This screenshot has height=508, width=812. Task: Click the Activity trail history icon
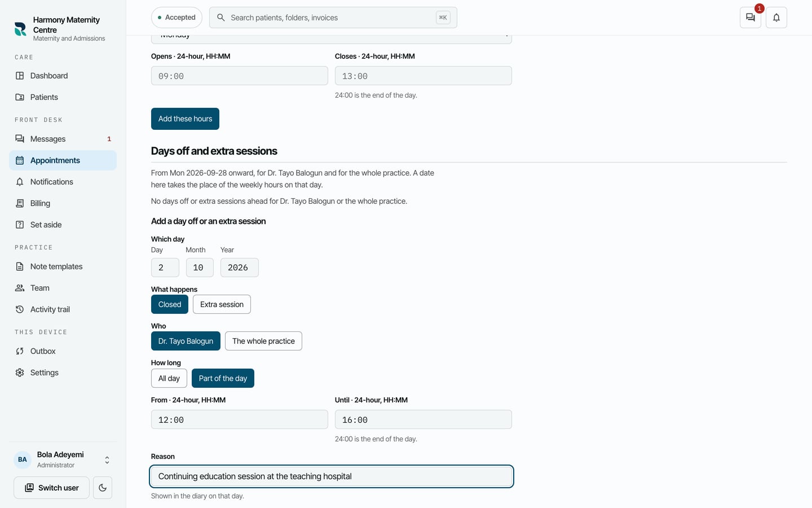coord(20,309)
